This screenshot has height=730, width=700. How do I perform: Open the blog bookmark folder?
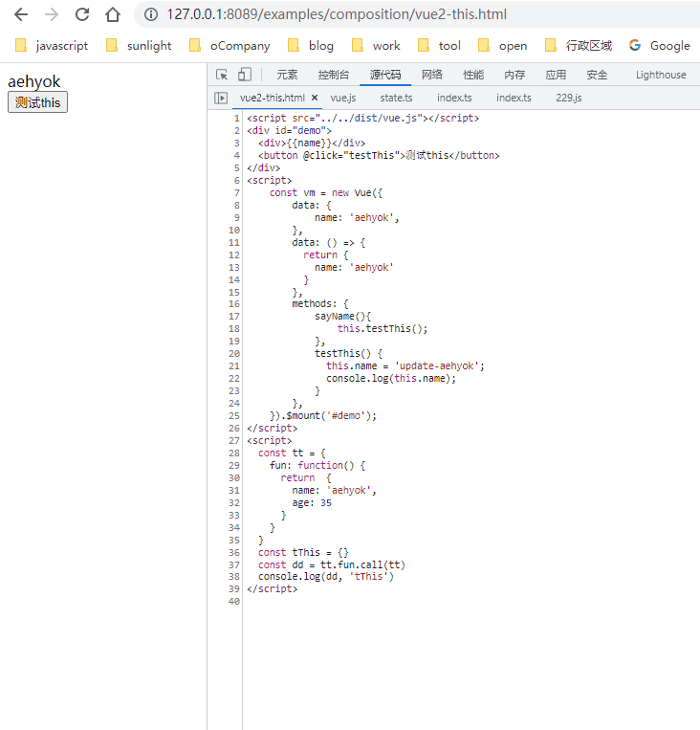311,46
